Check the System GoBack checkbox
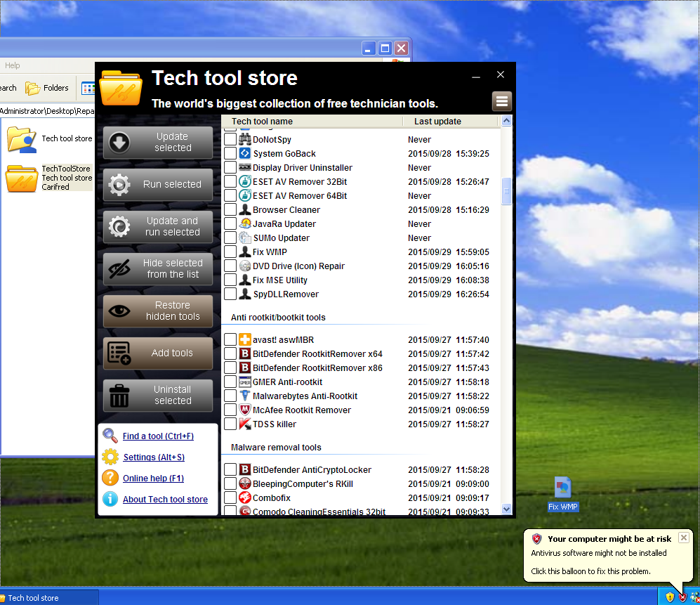 point(230,153)
